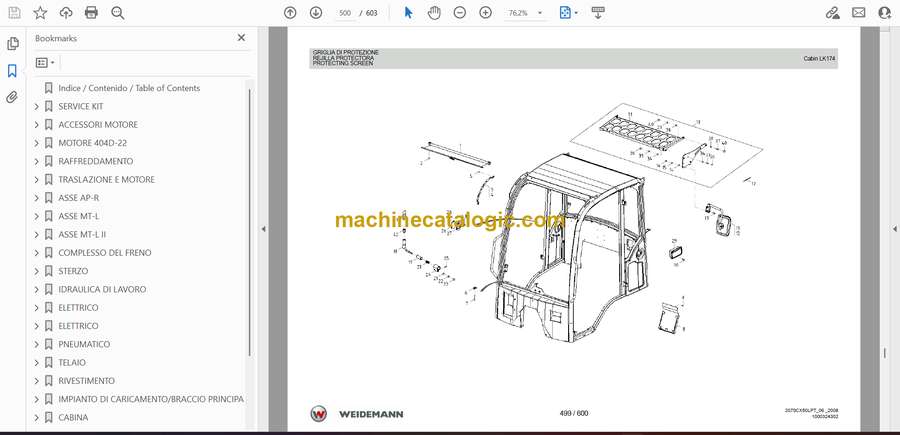Close the Bookmarks panel
Screen dimensions: 900x435
click(x=241, y=38)
